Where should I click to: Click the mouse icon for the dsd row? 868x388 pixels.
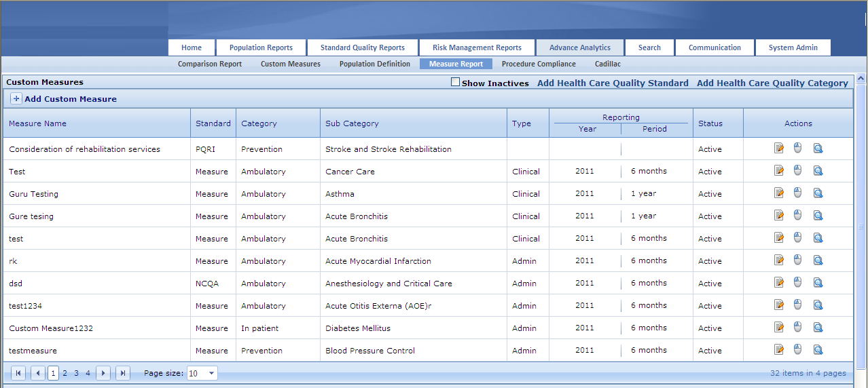coord(798,283)
